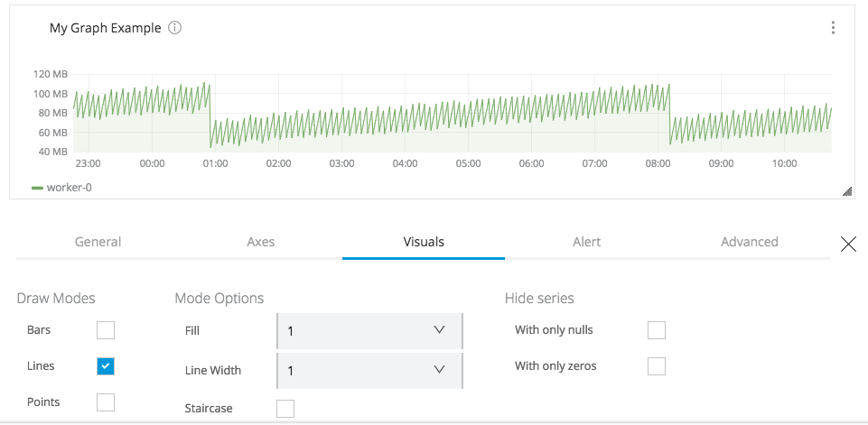Uncheck the Lines draw mode checkbox

(x=106, y=366)
